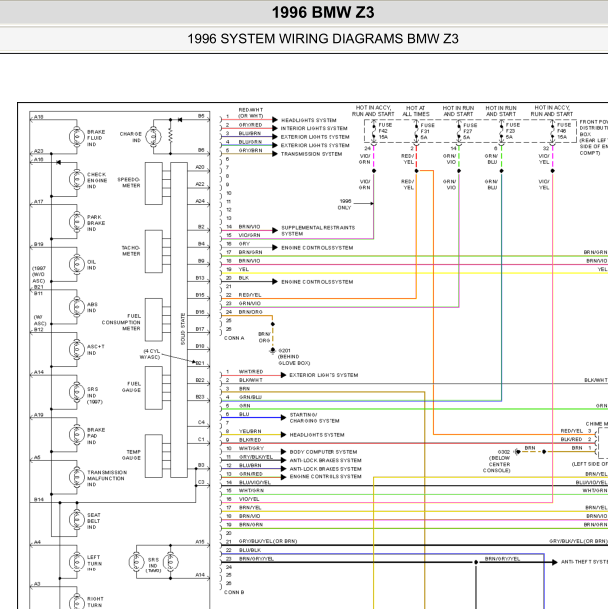Click the 'INTERIOR LIGHTS SYSTEM' label
Viewport: 608px width, 609px height.
click(314, 128)
